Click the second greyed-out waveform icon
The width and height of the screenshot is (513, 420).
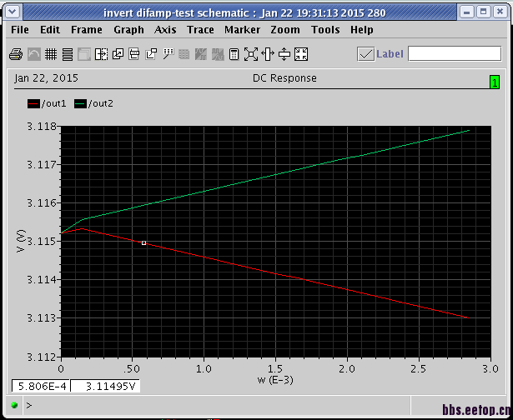coord(218,54)
